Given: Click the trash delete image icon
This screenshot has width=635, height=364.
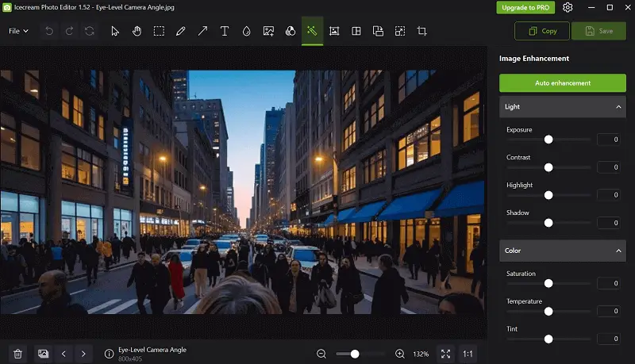Looking at the screenshot, I should pos(17,354).
